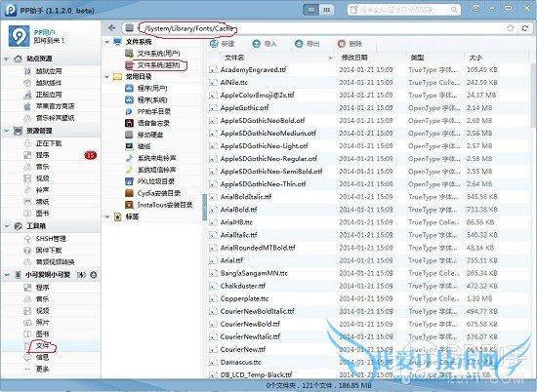
Task: Refresh the current folder listing
Action: (x=525, y=28)
